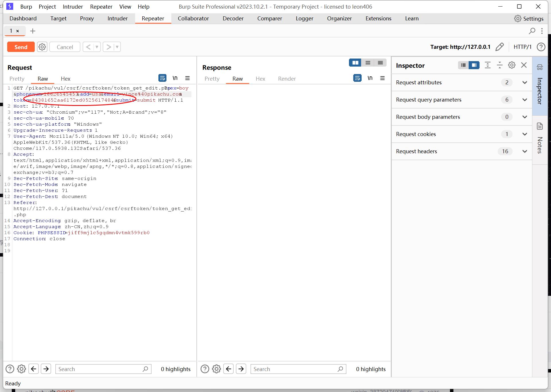Go to next request in history
This screenshot has width=551, height=392.
[108, 47]
